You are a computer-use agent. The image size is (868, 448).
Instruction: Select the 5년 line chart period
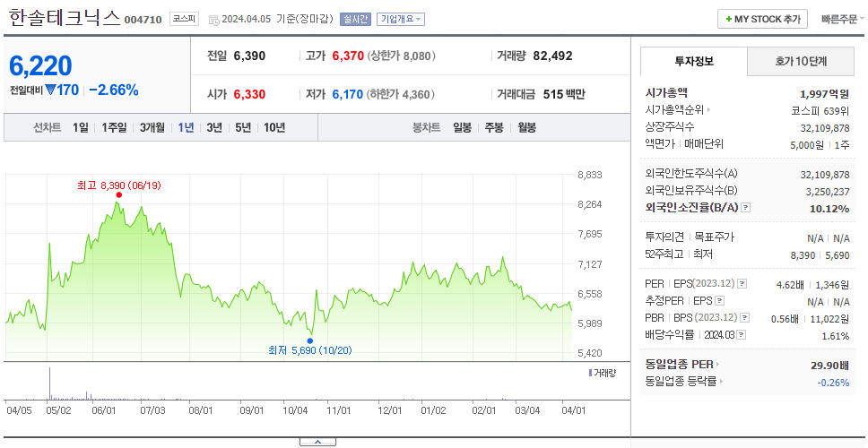coord(243,128)
